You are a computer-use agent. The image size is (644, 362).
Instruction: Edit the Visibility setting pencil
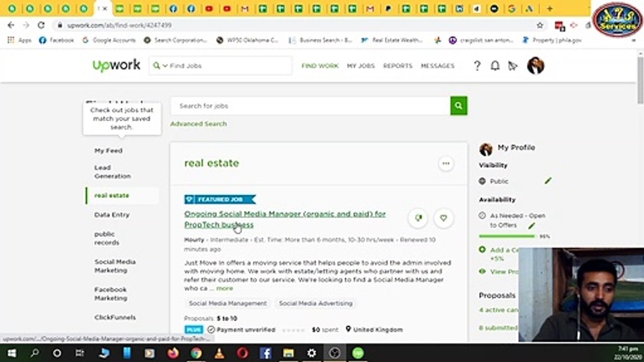(x=548, y=180)
